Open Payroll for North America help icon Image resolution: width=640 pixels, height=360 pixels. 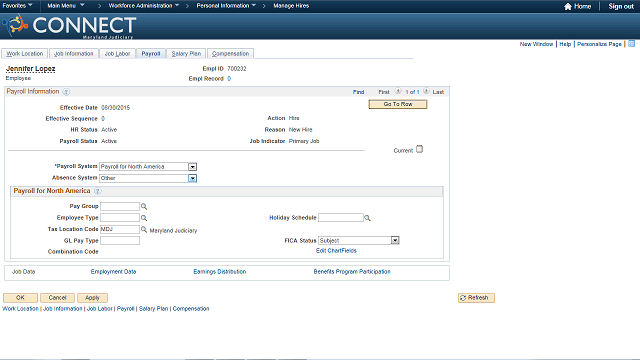click(98, 191)
